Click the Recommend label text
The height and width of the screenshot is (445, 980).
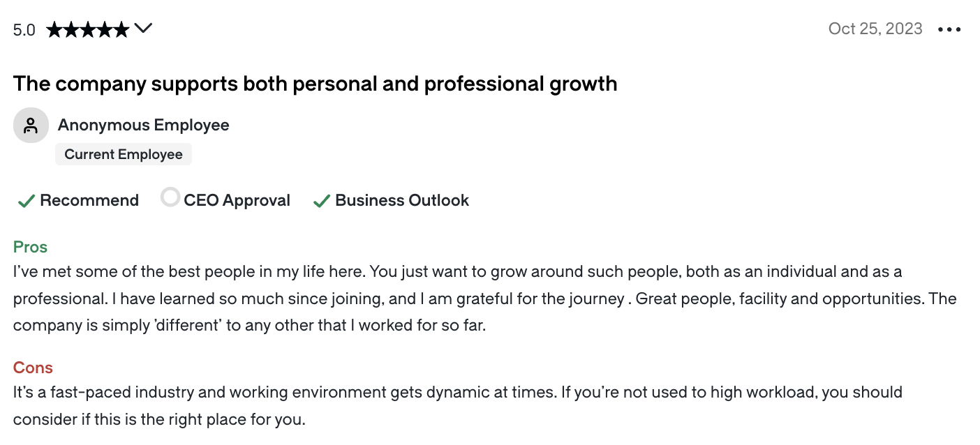pyautogui.click(x=89, y=200)
